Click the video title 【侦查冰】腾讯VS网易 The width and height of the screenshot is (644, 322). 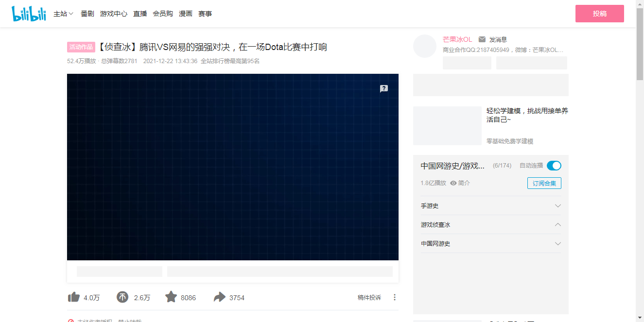point(212,47)
